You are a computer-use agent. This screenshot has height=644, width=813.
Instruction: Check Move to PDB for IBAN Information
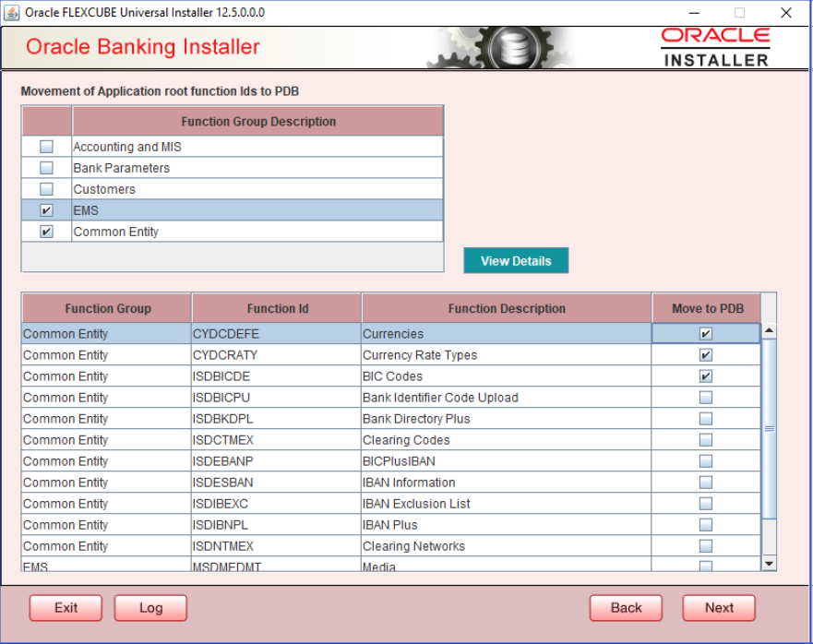click(x=706, y=483)
